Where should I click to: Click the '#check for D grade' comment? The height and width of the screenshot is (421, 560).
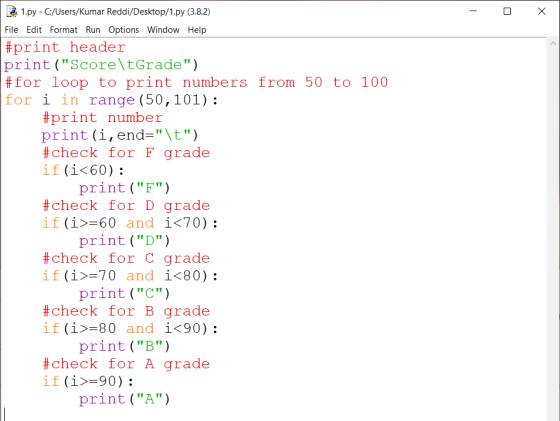126,205
